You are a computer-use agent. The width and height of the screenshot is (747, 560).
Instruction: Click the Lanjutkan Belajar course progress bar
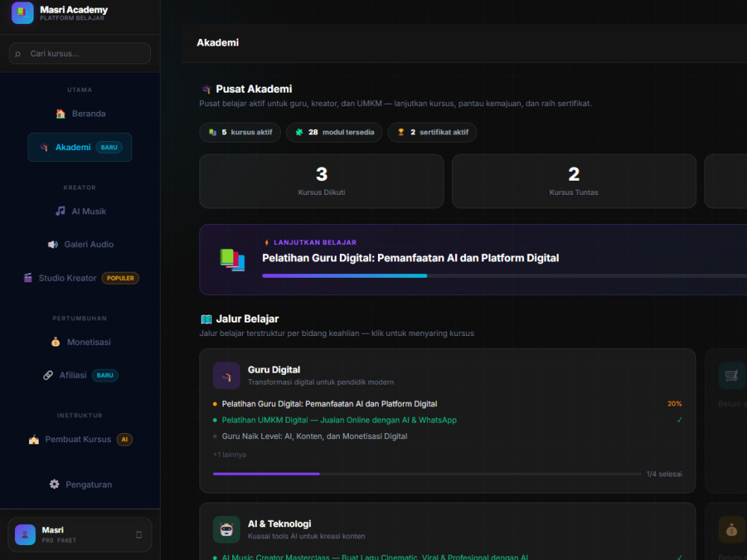click(x=504, y=276)
